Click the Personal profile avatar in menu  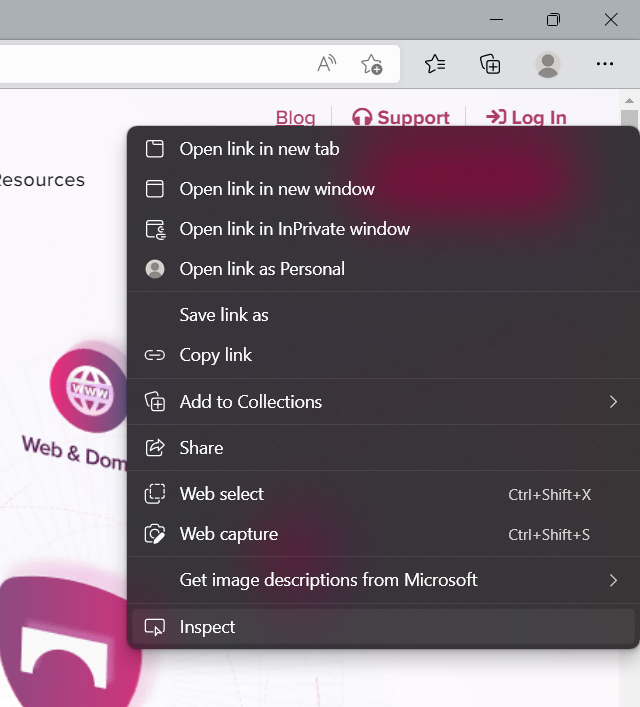tap(155, 269)
